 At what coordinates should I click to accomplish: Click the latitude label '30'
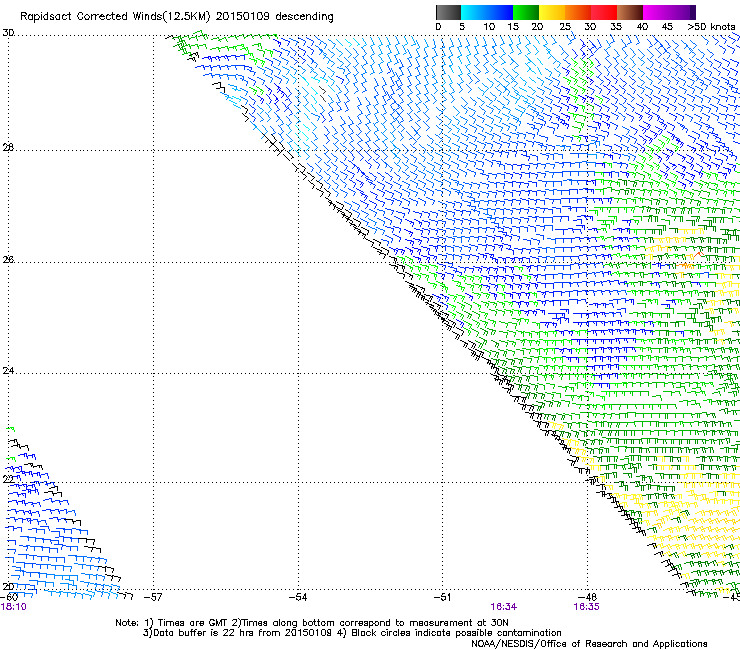pos(8,33)
